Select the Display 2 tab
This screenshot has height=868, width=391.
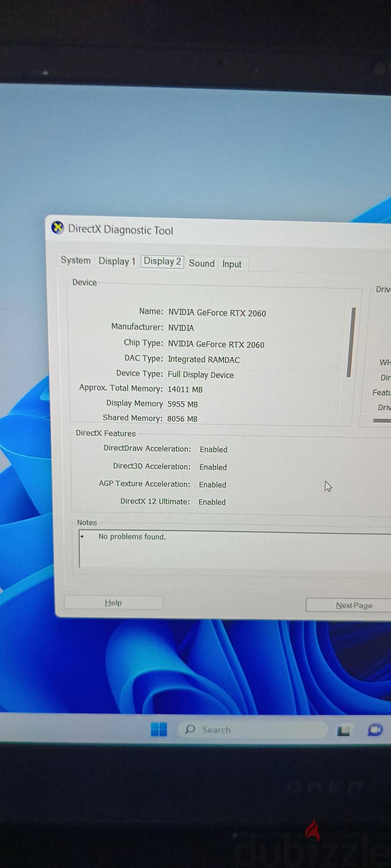coord(162,261)
